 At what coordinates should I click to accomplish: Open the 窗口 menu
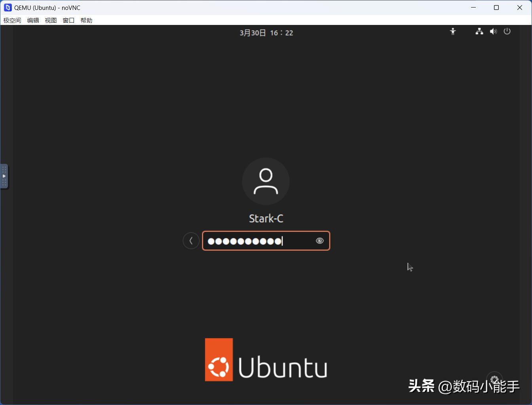tap(68, 20)
